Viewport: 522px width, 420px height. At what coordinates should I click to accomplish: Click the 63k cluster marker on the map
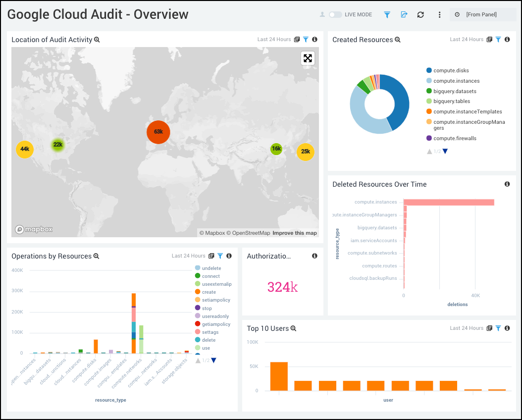[158, 132]
